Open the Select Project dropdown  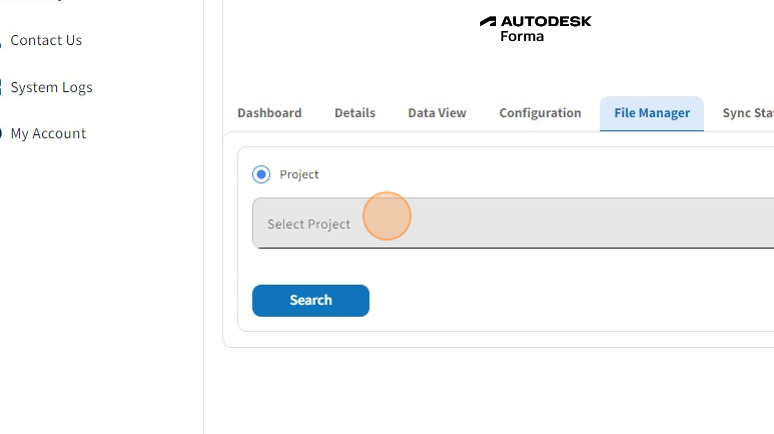(512, 223)
